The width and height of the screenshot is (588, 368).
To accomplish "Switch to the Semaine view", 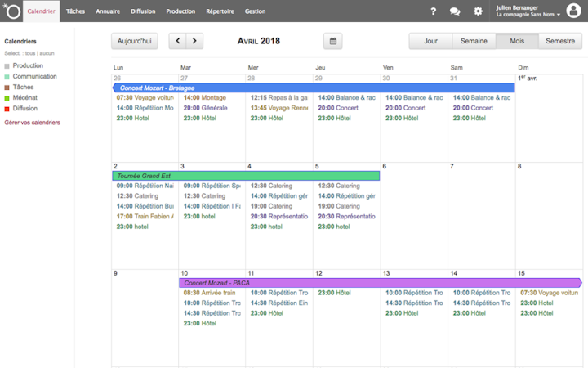I will pos(474,41).
